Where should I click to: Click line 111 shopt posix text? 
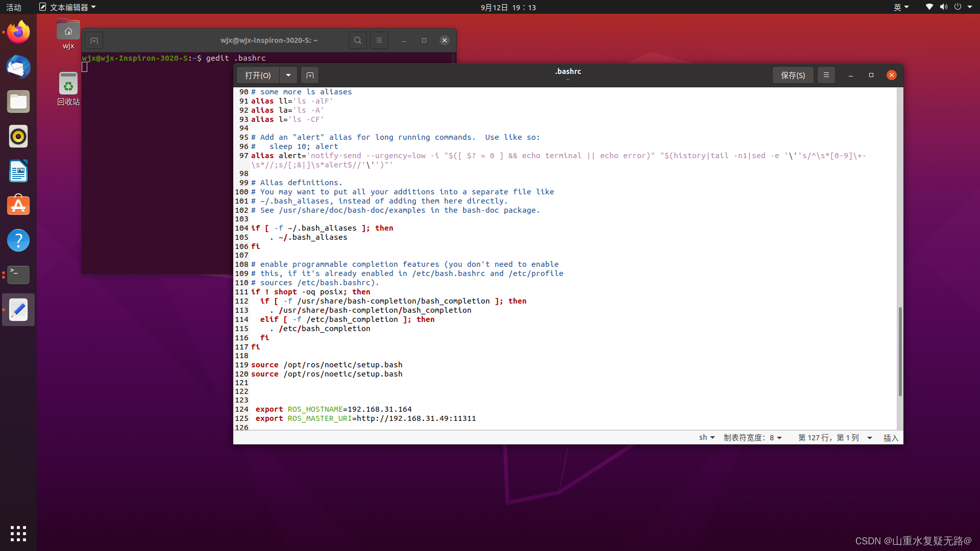click(311, 292)
